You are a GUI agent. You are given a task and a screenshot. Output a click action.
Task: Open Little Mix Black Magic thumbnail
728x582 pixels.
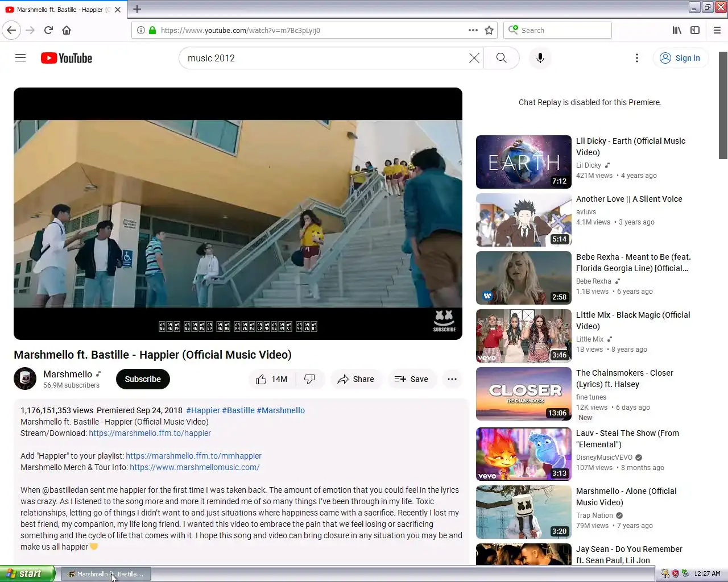coord(524,336)
